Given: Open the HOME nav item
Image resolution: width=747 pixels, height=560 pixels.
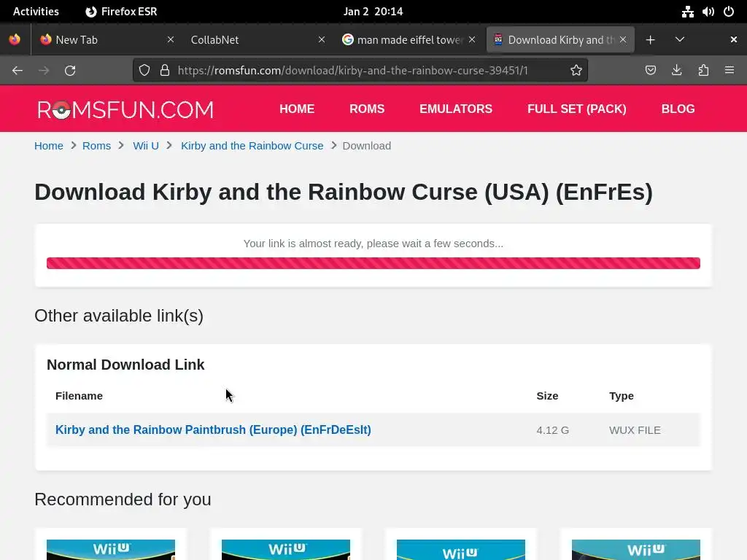Looking at the screenshot, I should coord(297,109).
